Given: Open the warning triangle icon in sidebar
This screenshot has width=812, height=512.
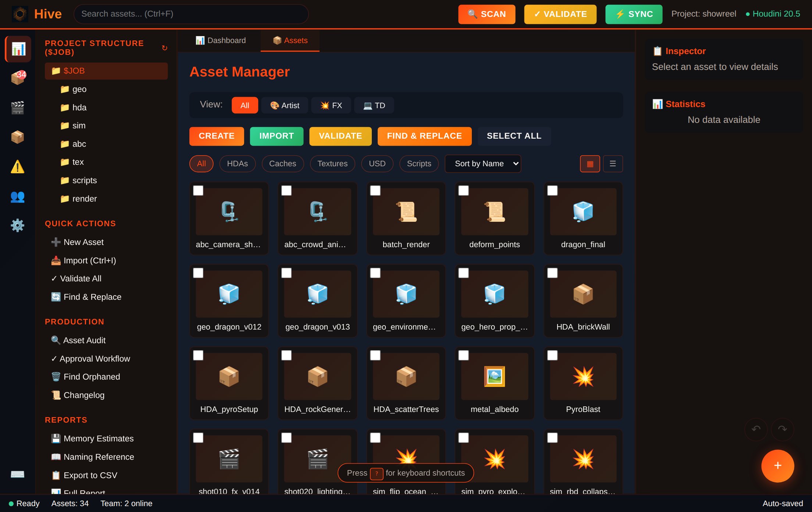Looking at the screenshot, I should 18,167.
